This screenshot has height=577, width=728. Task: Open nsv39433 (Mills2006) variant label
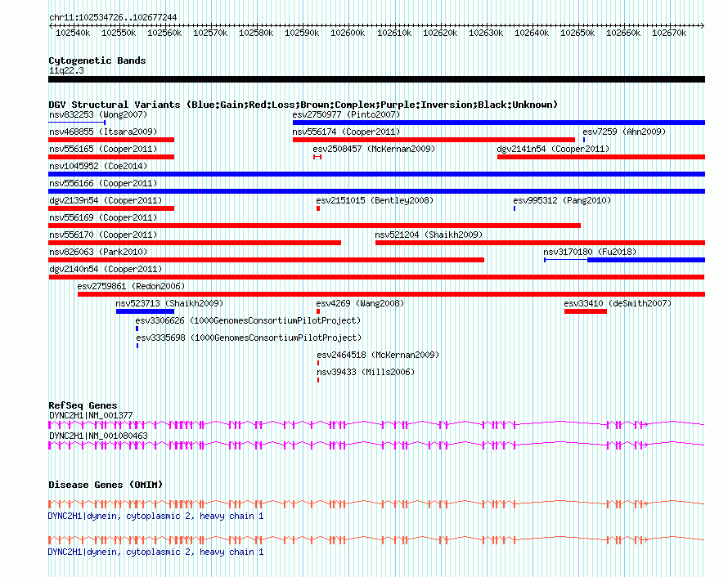point(366,372)
